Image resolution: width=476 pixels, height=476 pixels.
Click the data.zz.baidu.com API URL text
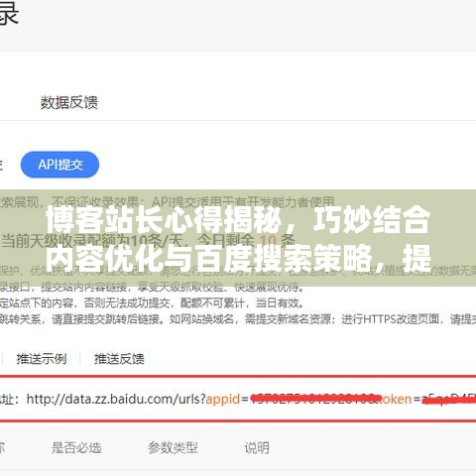pos(116,399)
